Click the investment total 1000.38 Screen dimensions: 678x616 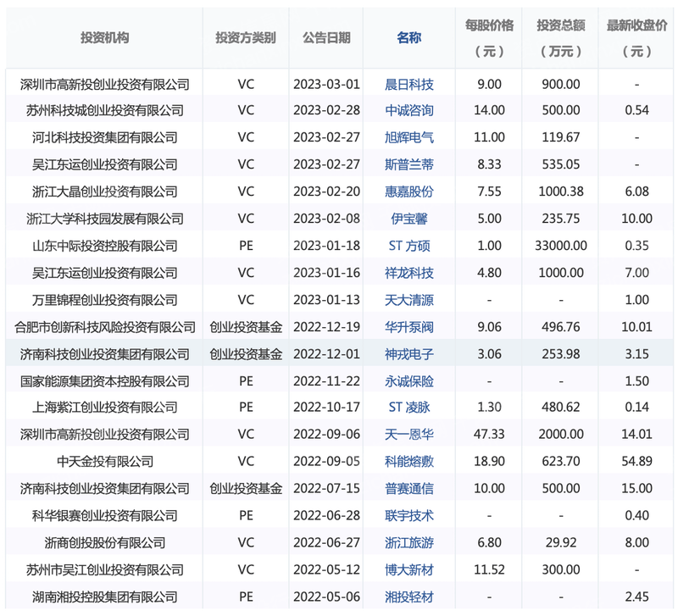[x=561, y=191]
